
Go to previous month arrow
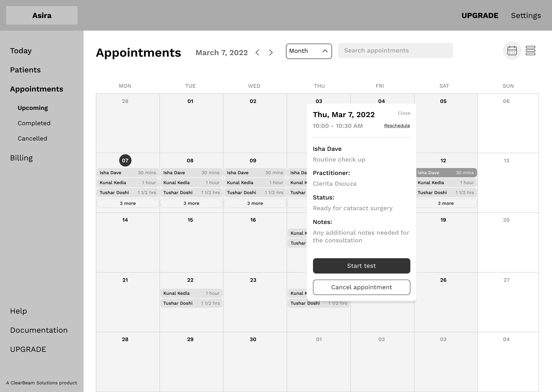(x=257, y=52)
